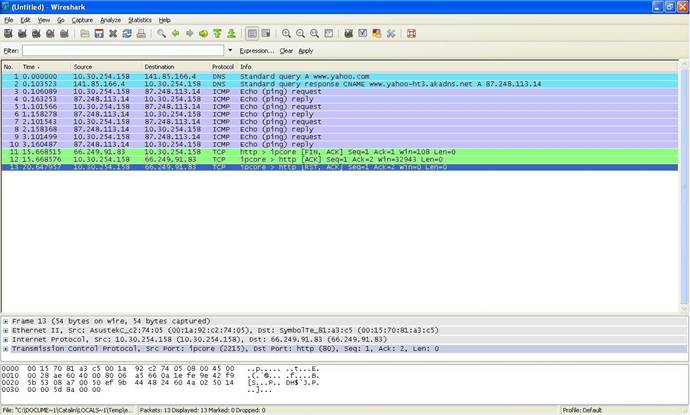Show the capture options toolbar icon
The image size is (690, 415).
(22, 33)
